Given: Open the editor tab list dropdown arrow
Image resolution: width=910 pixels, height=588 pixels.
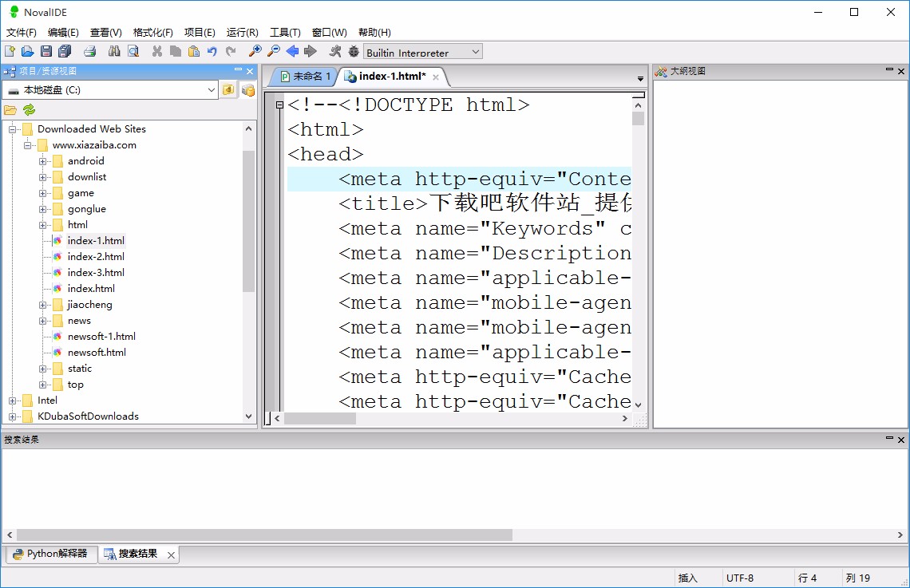Looking at the screenshot, I should point(640,78).
